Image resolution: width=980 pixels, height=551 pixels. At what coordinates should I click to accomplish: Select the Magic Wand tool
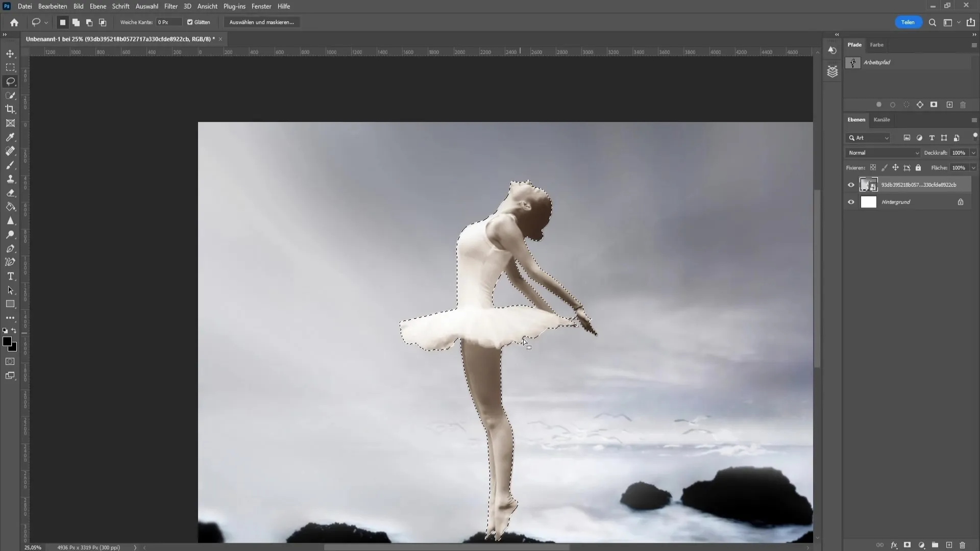click(x=10, y=95)
